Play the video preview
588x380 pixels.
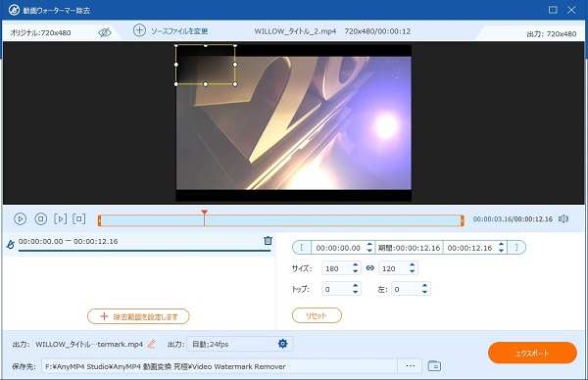click(x=20, y=218)
